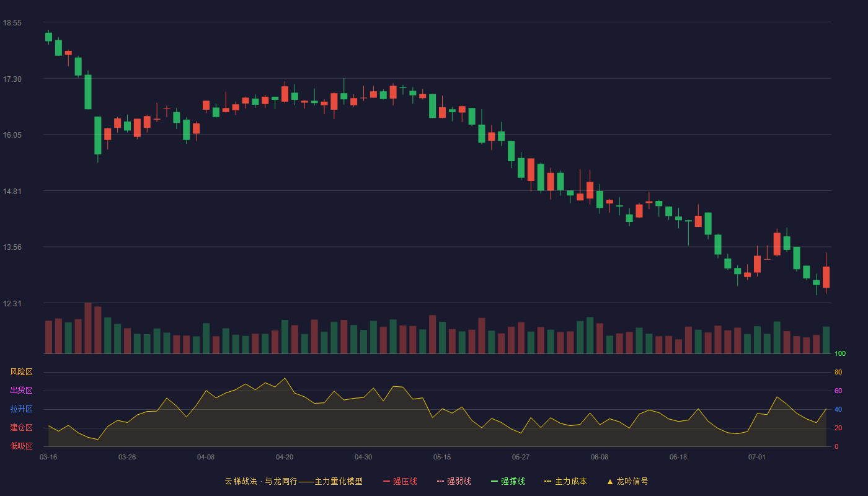Click the tallest red volume bar
Viewport: 868px width, 496px height.
click(88, 328)
